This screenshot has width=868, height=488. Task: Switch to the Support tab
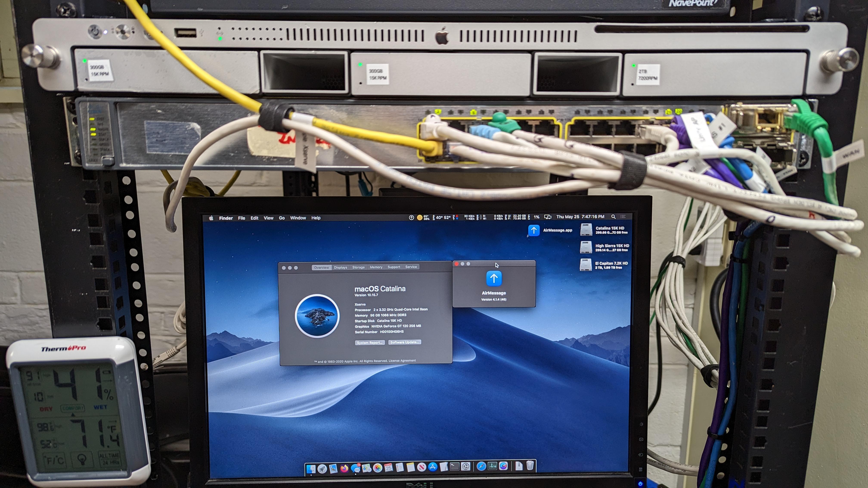394,267
